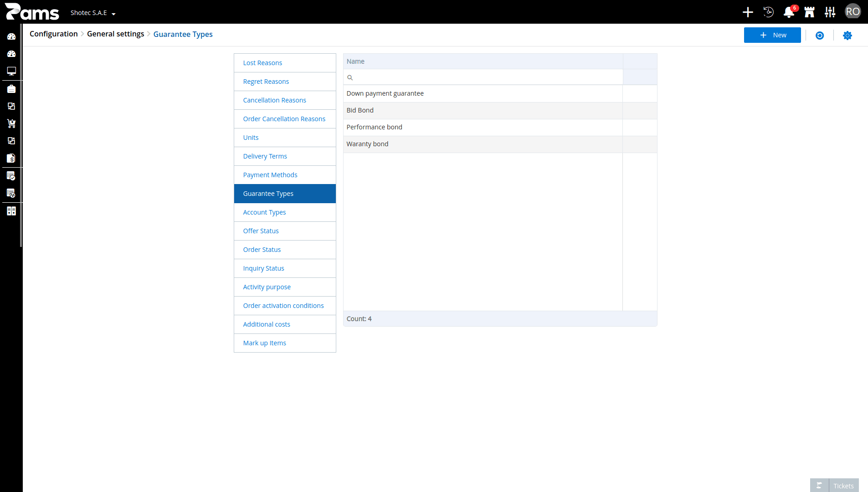Screen dimensions: 868x492
Task: Click the refresh icon beside New
Action: pyautogui.click(x=820, y=36)
